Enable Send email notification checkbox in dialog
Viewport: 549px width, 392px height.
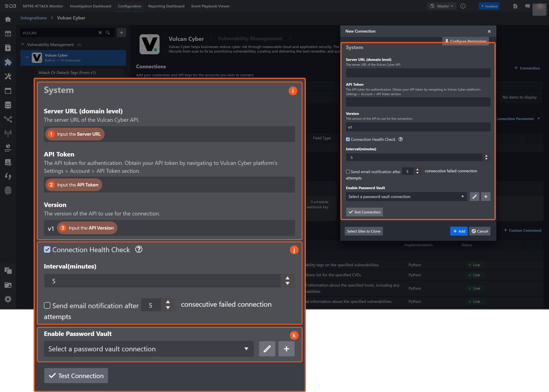348,172
